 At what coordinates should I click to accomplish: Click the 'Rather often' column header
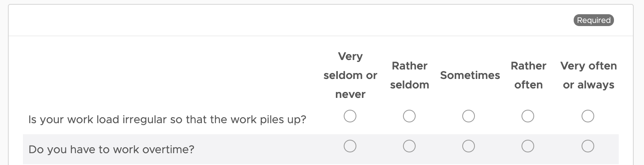(529, 75)
